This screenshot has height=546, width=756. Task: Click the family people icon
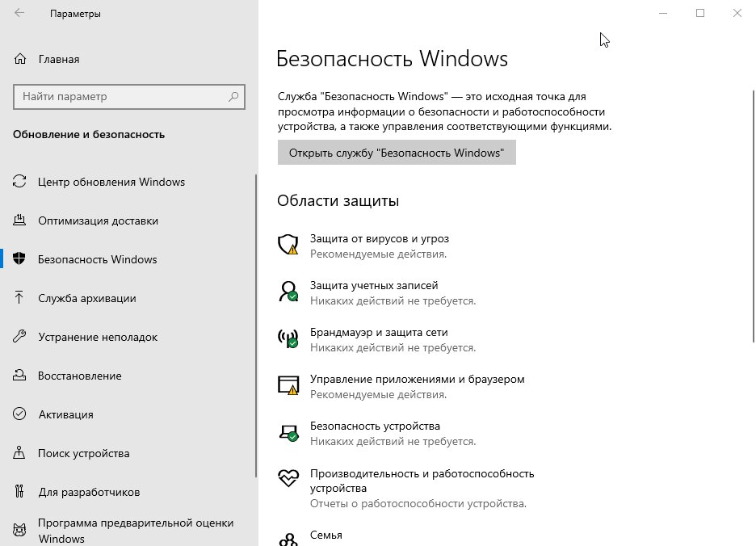pos(288,540)
